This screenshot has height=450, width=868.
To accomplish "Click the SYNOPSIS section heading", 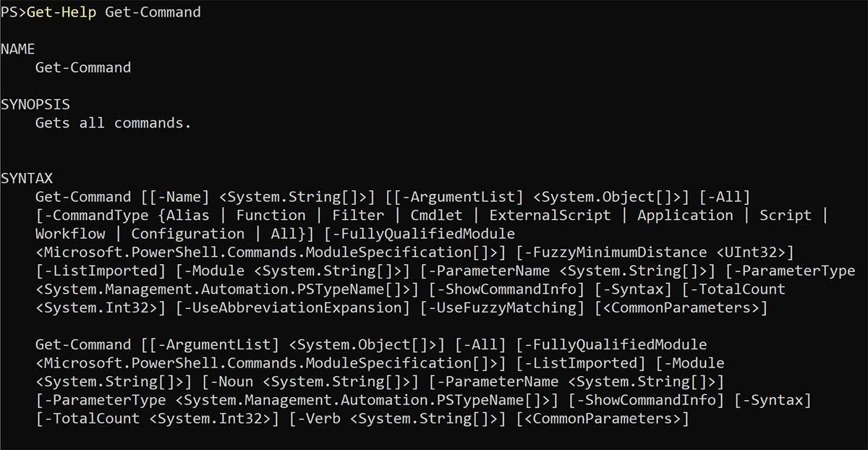I will pyautogui.click(x=35, y=105).
